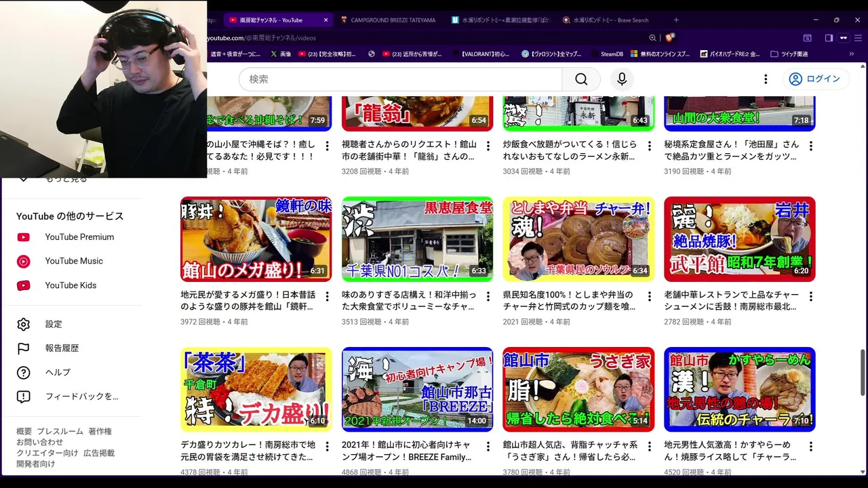The image size is (868, 488).
Task: Open the YouTube settings three-dot menu
Action: click(766, 79)
